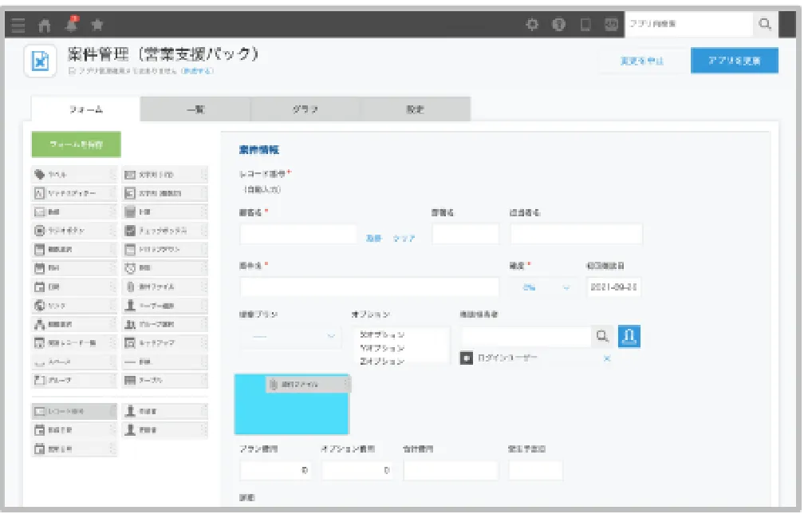Open the notifications bell
Screen dimensions: 812x514
(72, 25)
